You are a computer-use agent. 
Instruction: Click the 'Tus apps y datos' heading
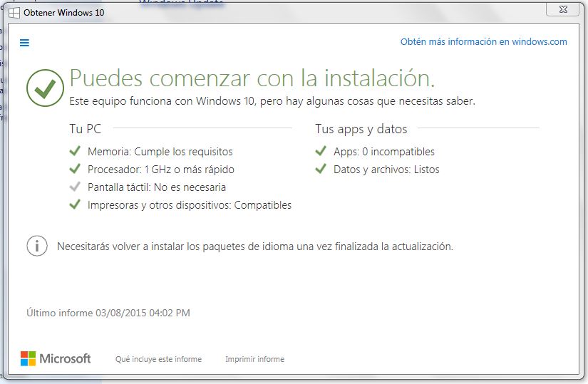[x=361, y=129]
